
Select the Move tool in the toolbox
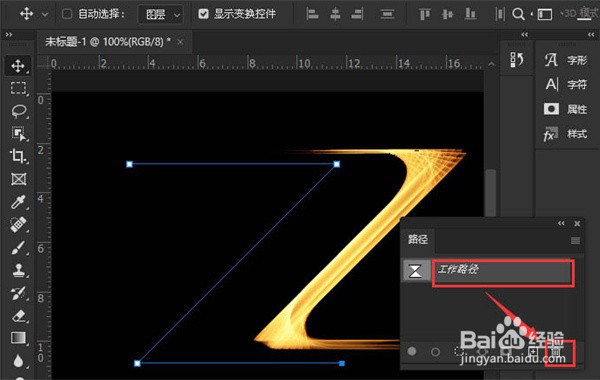18,65
